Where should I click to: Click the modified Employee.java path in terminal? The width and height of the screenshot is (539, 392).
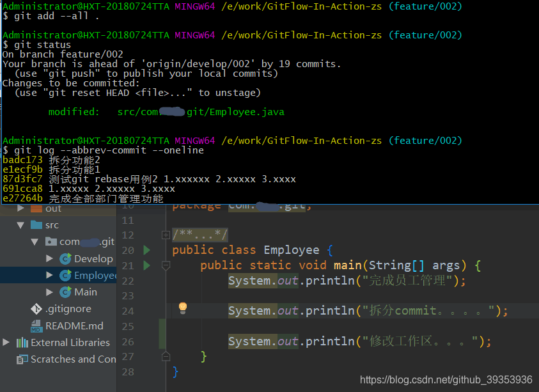(201, 112)
